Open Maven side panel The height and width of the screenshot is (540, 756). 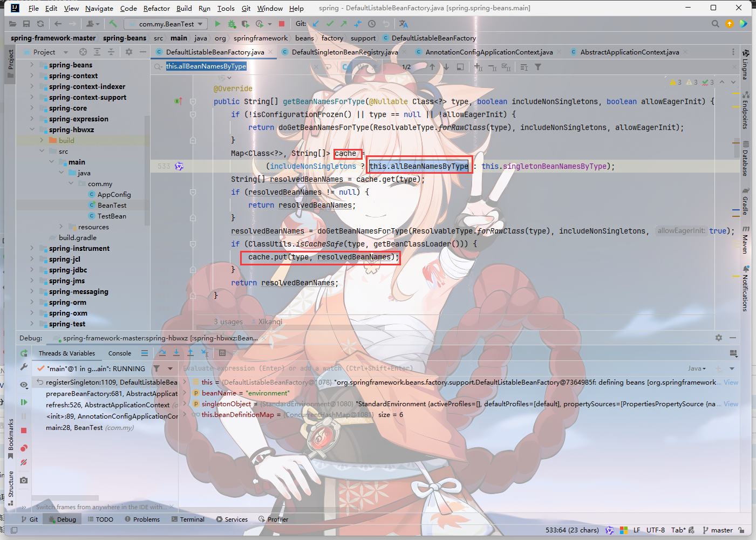[746, 240]
